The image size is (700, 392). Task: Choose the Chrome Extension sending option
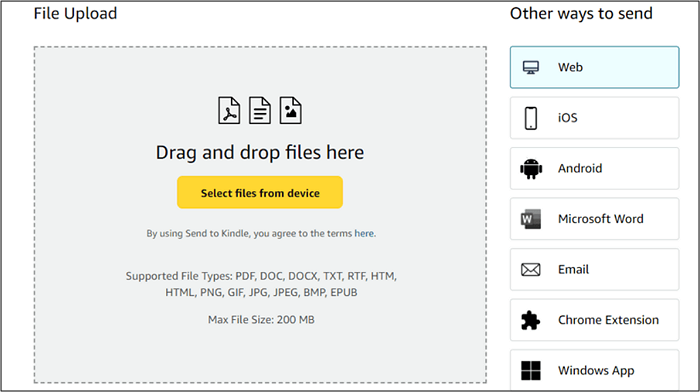(x=595, y=320)
